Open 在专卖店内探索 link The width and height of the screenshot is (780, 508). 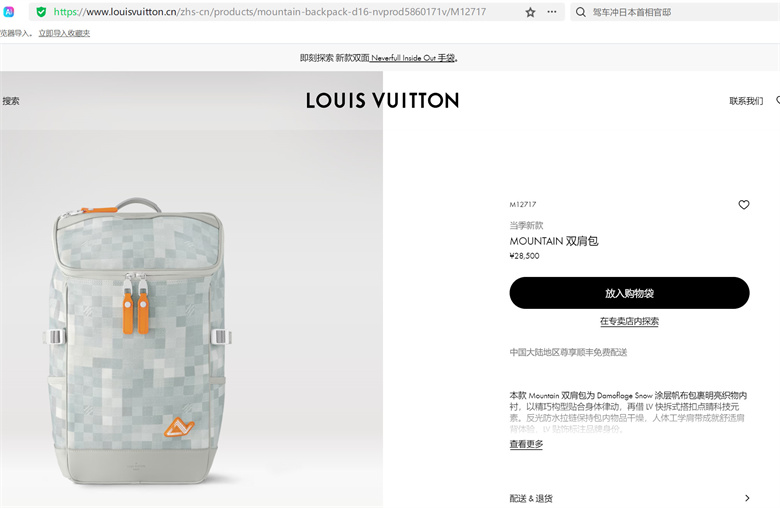(x=629, y=321)
